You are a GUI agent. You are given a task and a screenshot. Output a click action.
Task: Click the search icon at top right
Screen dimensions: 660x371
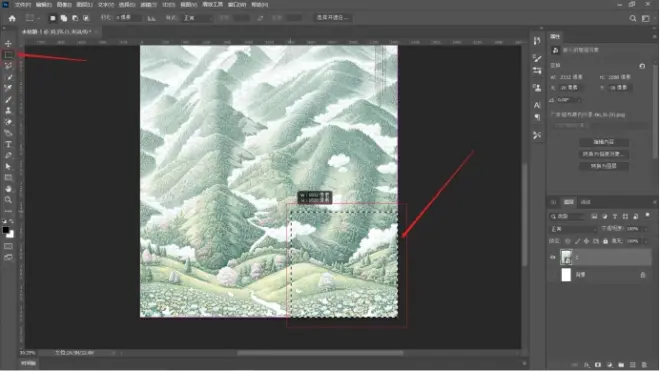[633, 18]
